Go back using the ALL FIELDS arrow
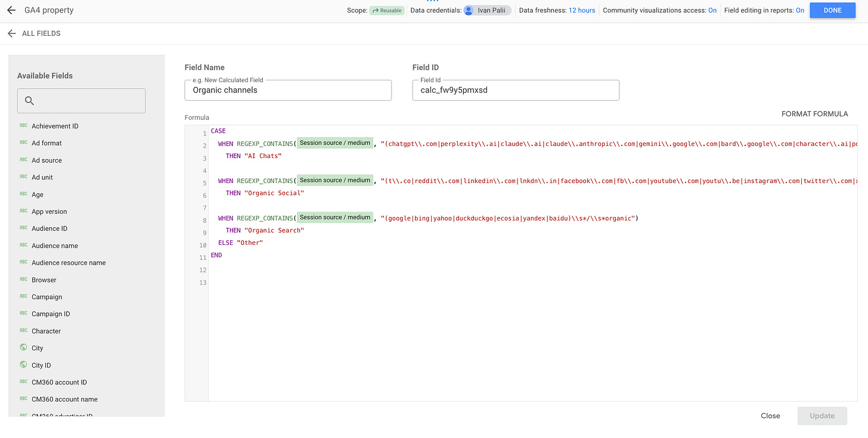The image size is (868, 438). [x=11, y=33]
